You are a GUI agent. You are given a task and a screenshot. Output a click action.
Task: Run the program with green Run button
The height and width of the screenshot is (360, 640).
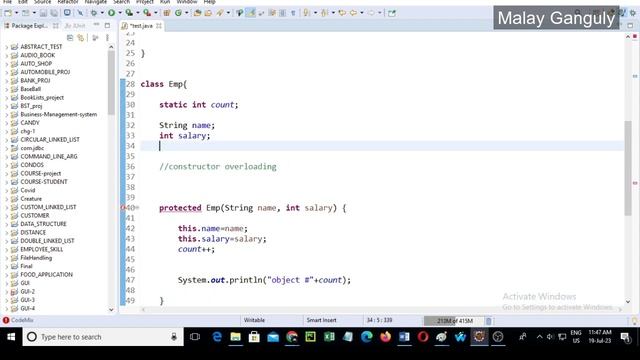point(111,13)
